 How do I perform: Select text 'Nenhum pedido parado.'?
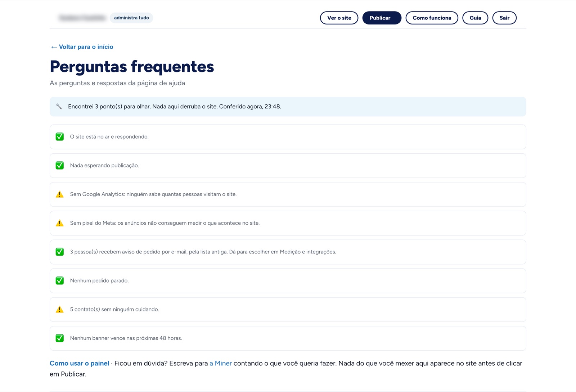click(99, 281)
